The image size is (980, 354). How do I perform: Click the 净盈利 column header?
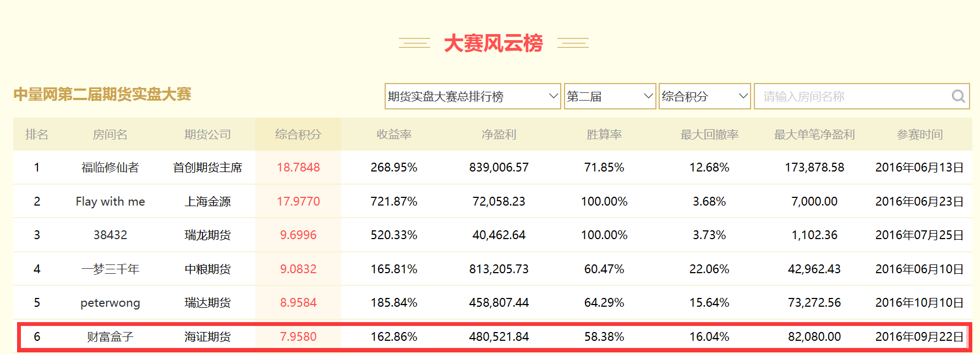(x=499, y=135)
